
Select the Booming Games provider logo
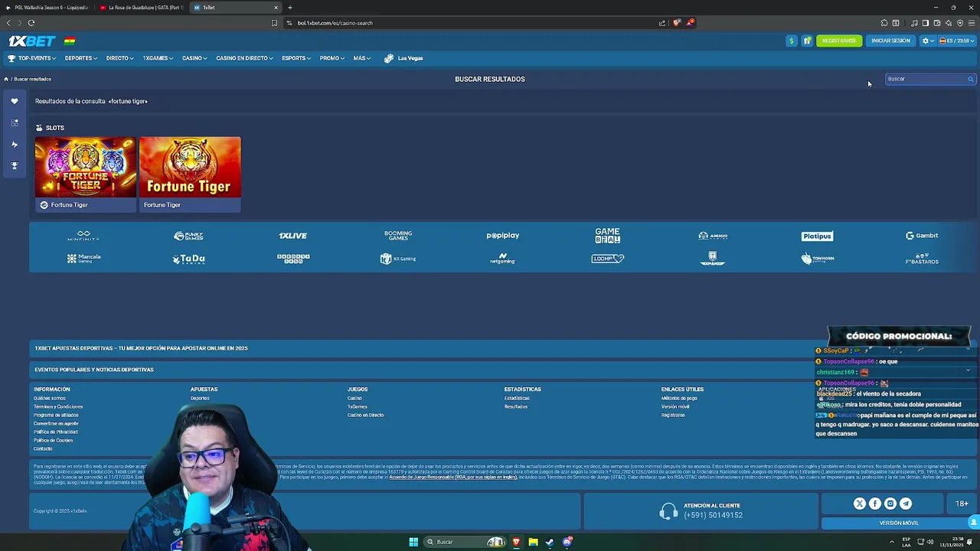pyautogui.click(x=398, y=236)
